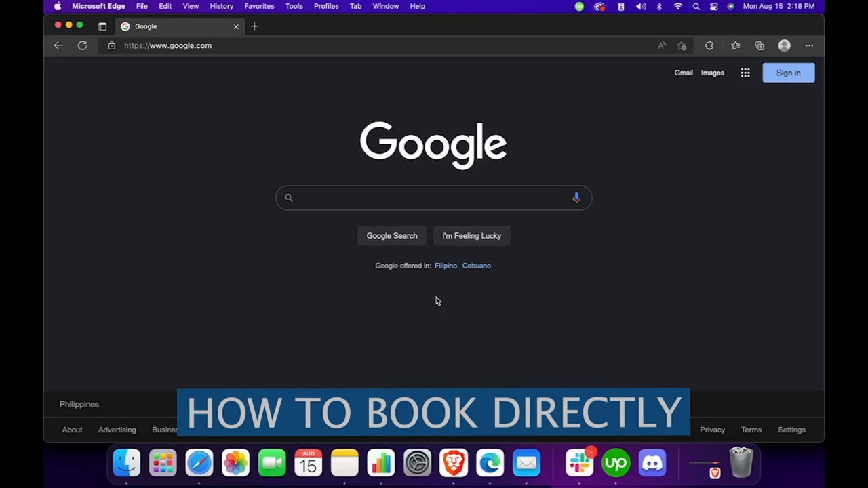Select the Google tab

tap(180, 26)
